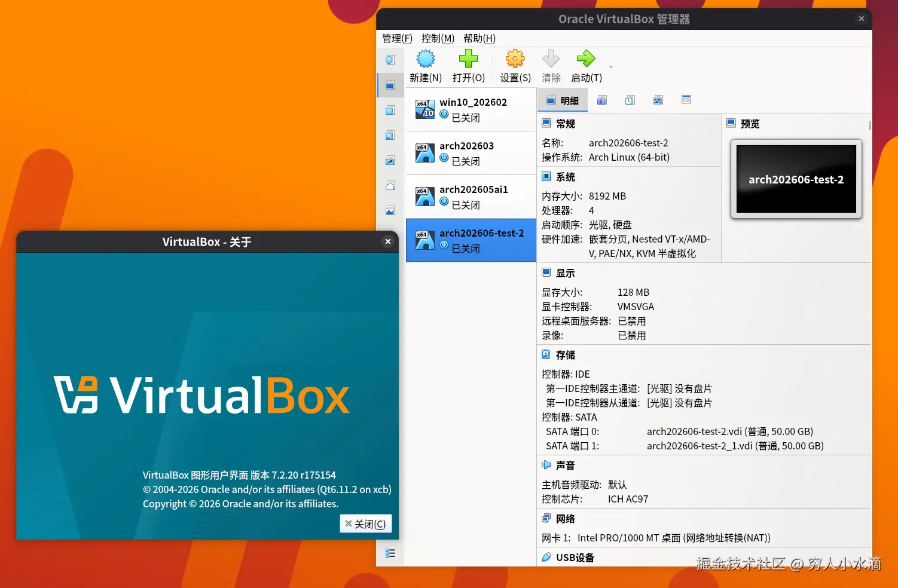Click the arch202606-test-2 preview thumbnail
Viewport: 898px width, 588px height.
(x=796, y=179)
